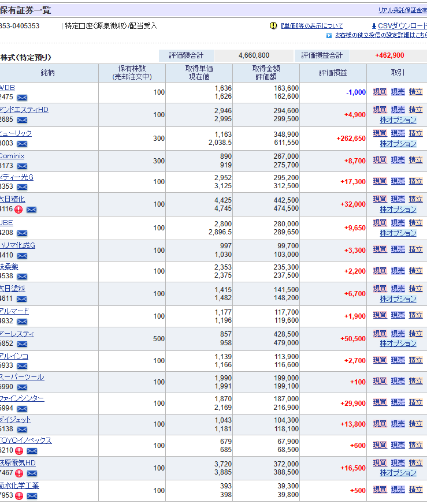The height and width of the screenshot is (504, 427).
Task: Click the red alert icon in 荏原電気HD row
Action: click(18, 473)
